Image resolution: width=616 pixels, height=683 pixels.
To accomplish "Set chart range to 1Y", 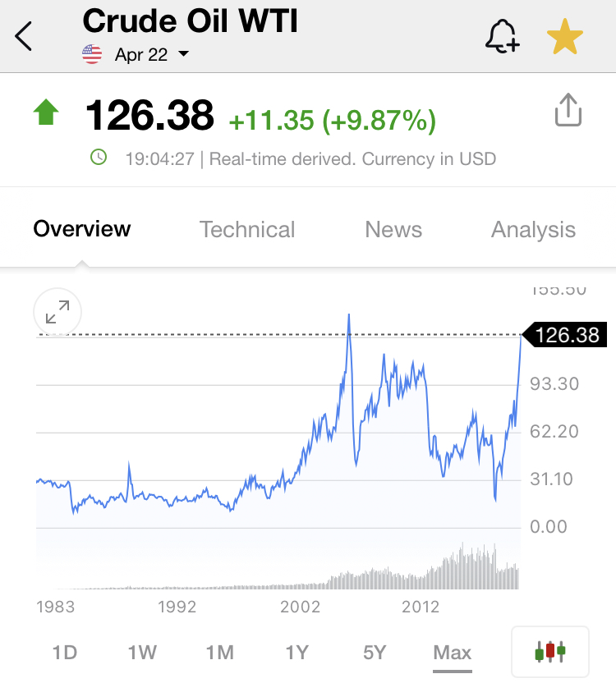I will pyautogui.click(x=297, y=653).
